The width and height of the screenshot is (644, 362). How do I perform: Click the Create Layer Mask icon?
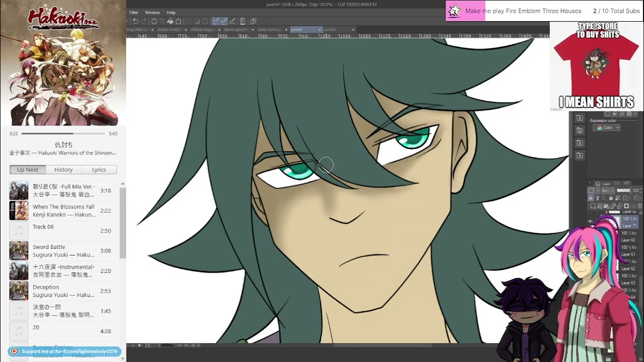click(x=626, y=206)
